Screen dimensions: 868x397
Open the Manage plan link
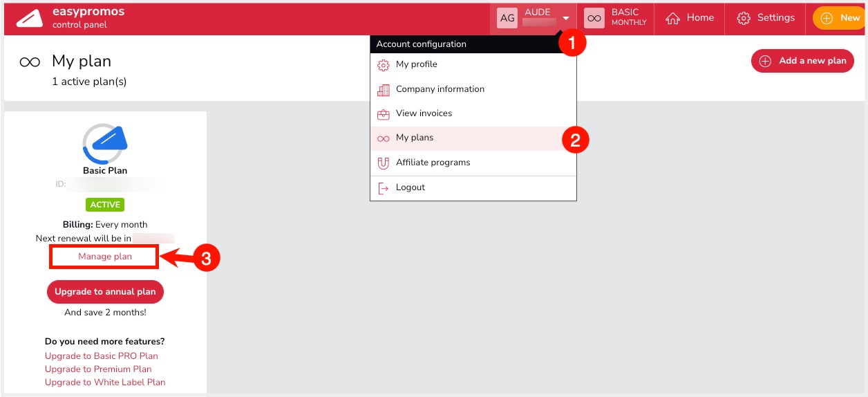point(105,257)
